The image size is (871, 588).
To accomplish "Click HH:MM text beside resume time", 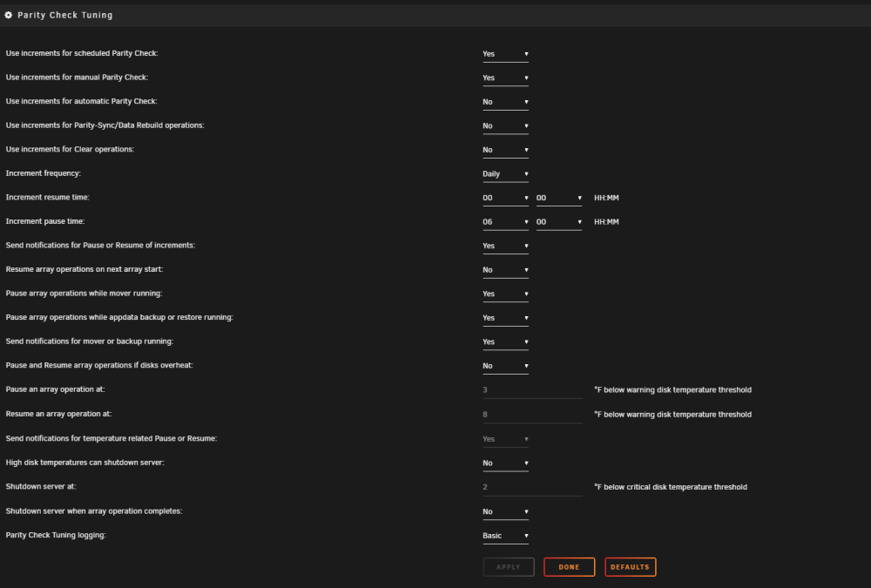I will [x=606, y=198].
